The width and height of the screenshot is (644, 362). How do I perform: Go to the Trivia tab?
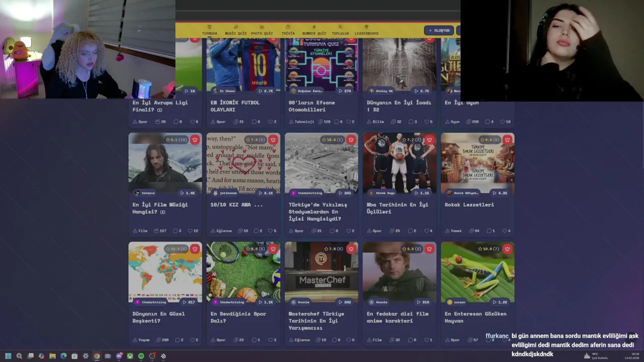(x=288, y=30)
